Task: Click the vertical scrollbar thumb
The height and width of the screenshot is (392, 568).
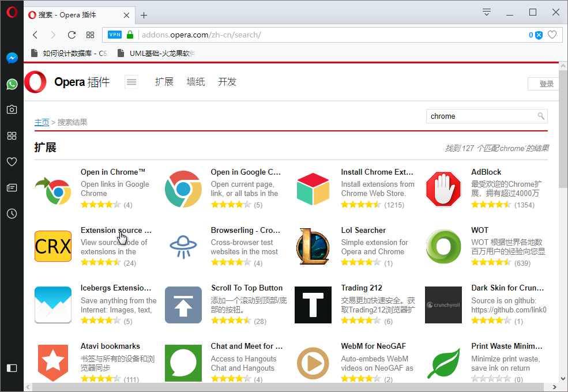Action: click(x=563, y=129)
